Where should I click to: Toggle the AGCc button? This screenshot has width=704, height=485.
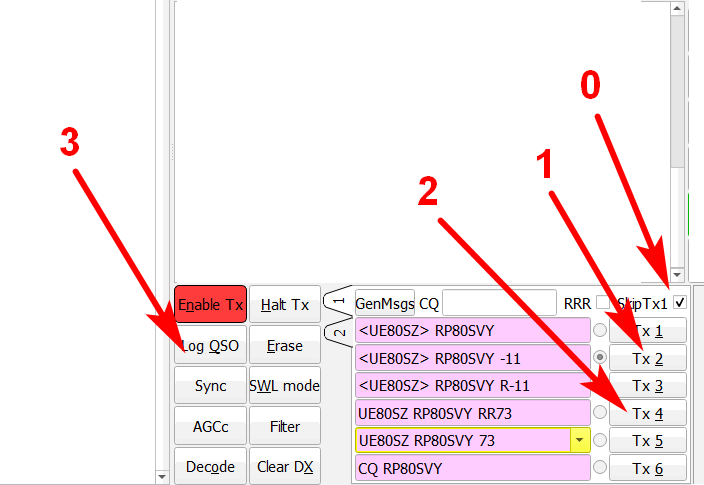[210, 427]
